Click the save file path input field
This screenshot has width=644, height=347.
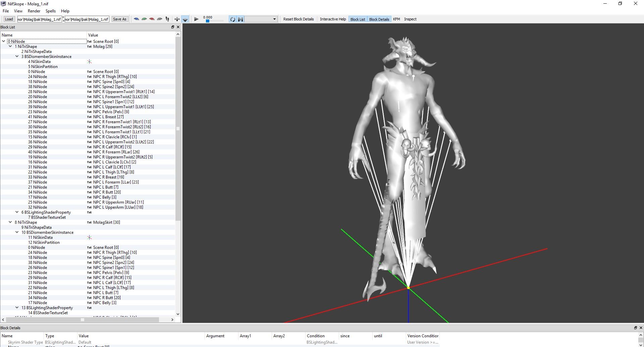pos(87,19)
